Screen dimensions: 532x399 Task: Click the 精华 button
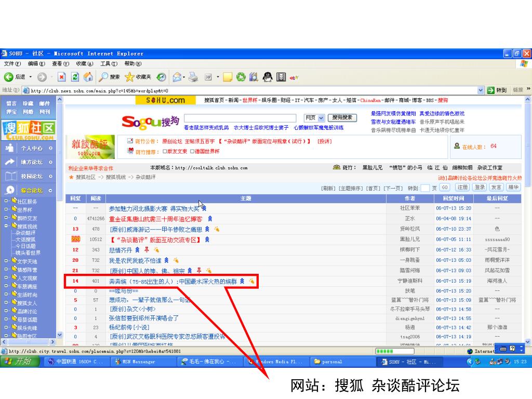[x=513, y=187]
